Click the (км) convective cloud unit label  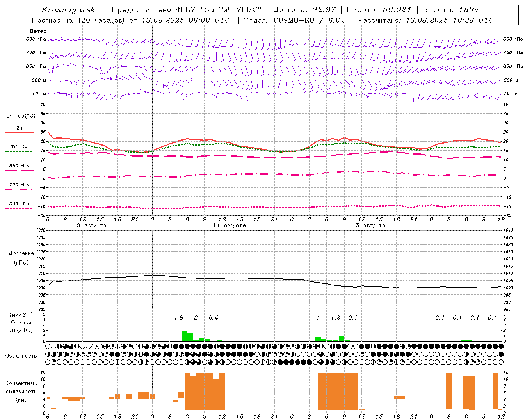pyautogui.click(x=21, y=400)
